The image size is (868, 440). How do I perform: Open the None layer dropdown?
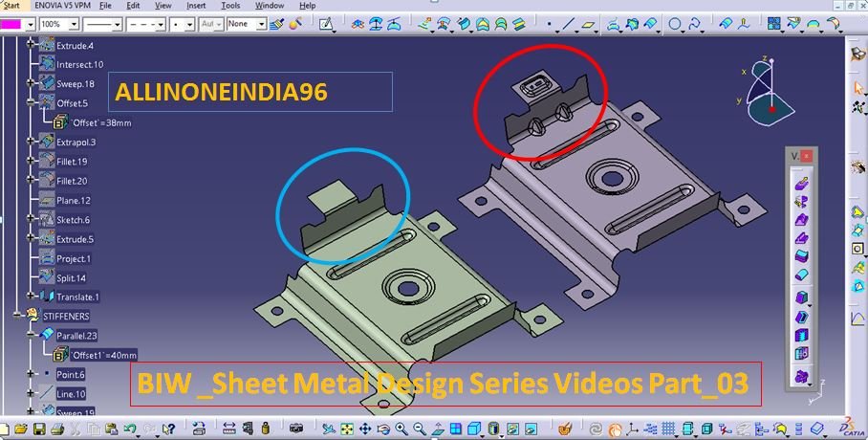click(x=261, y=24)
